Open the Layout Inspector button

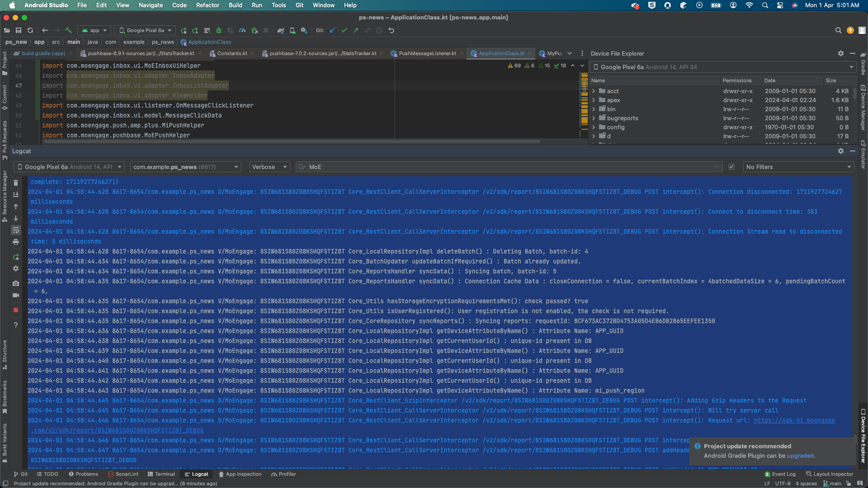coord(830,474)
